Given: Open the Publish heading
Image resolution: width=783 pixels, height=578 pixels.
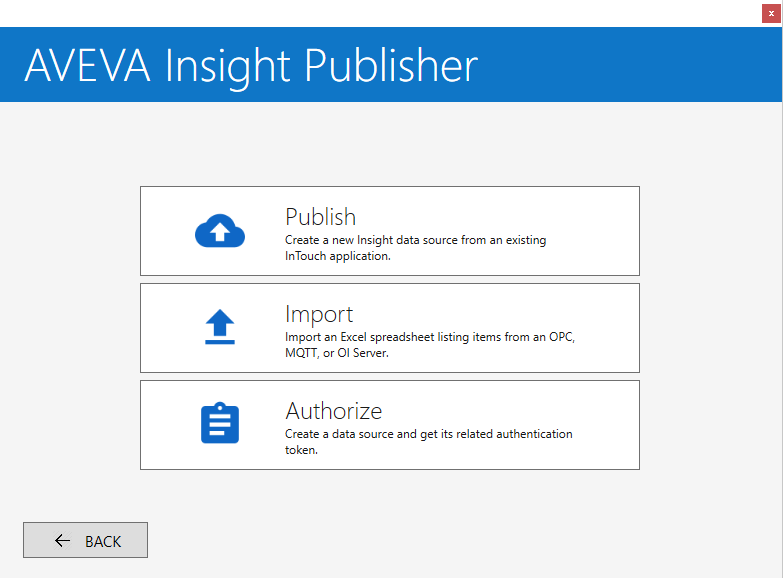Looking at the screenshot, I should [x=321, y=217].
